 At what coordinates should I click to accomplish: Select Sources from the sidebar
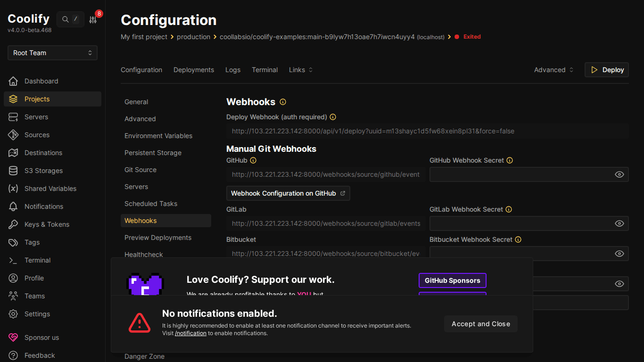click(37, 135)
